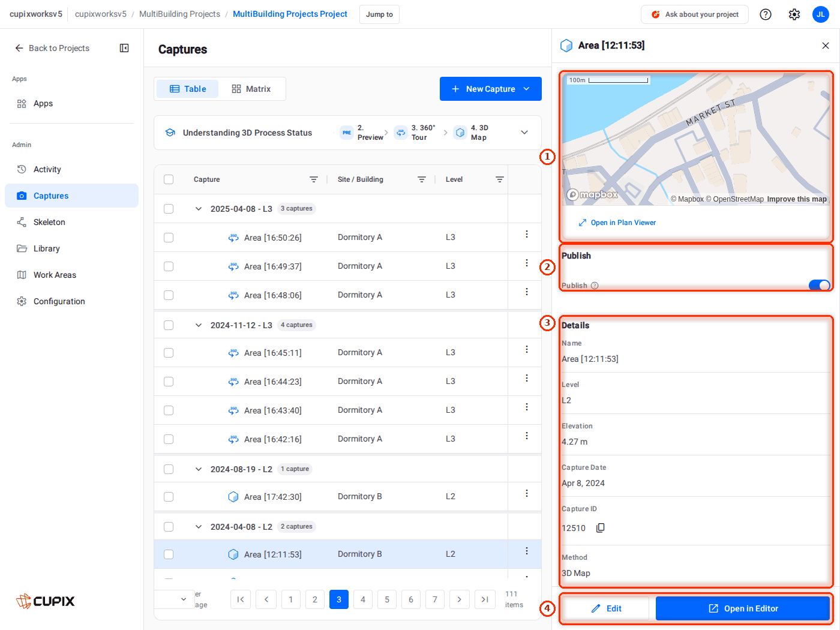Close the Area [12:11:53] details panel
The height and width of the screenshot is (630, 840).
826,46
